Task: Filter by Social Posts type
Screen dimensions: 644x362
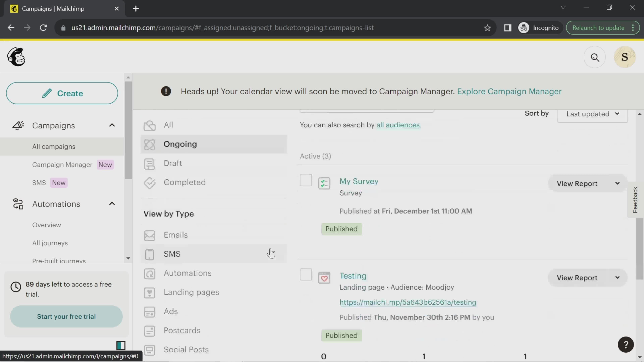Action: tap(214, 349)
